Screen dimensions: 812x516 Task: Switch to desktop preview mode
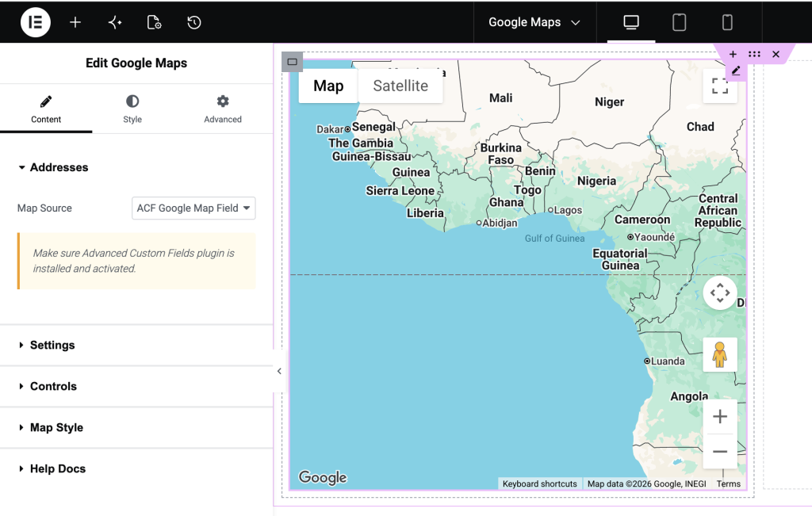point(630,22)
